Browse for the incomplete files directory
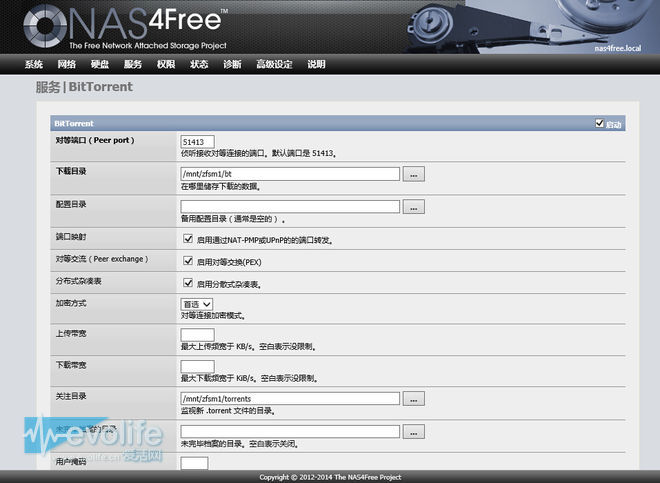Image resolution: width=660 pixels, height=483 pixels. [413, 432]
